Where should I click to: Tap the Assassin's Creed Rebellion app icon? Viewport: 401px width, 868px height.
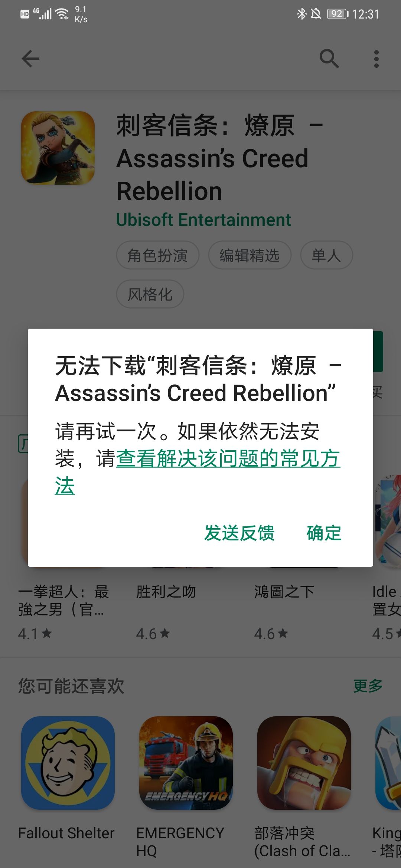tap(58, 148)
